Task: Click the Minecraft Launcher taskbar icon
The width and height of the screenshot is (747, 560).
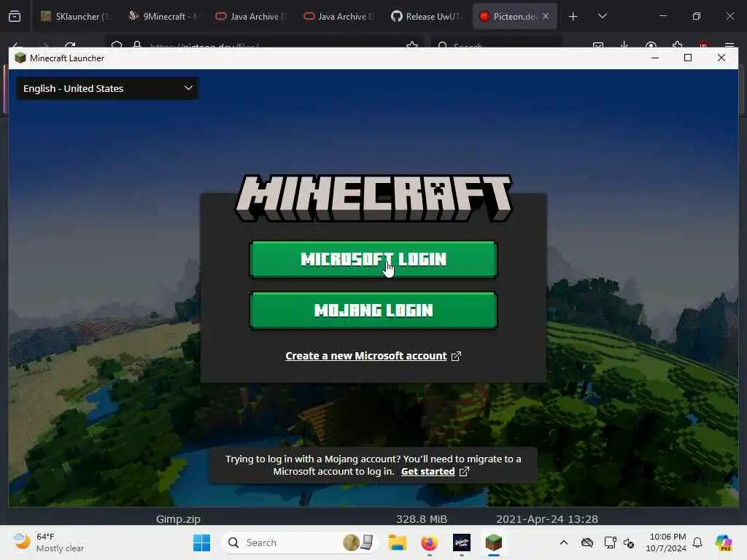Action: [x=494, y=542]
